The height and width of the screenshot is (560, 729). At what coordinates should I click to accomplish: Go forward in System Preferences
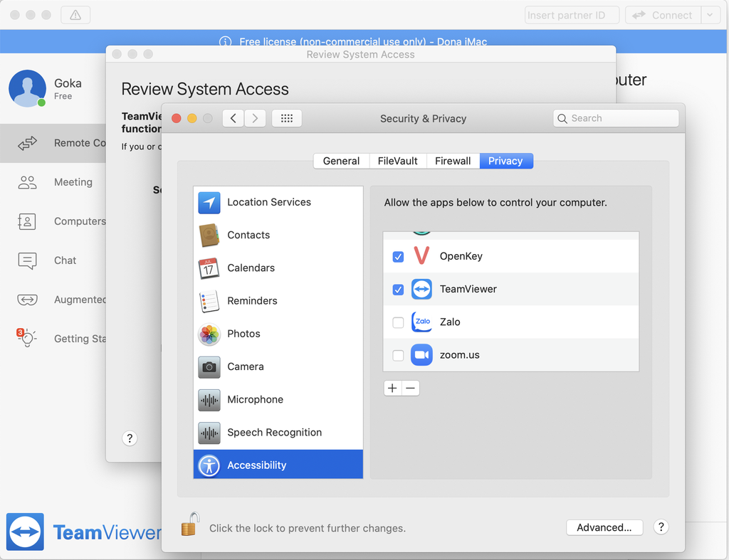pos(255,119)
